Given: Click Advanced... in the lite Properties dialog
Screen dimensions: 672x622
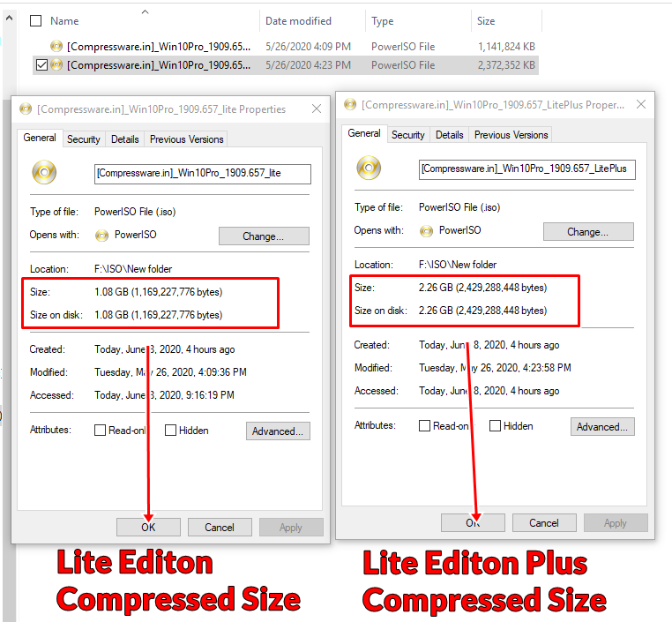Looking at the screenshot, I should pos(278,431).
